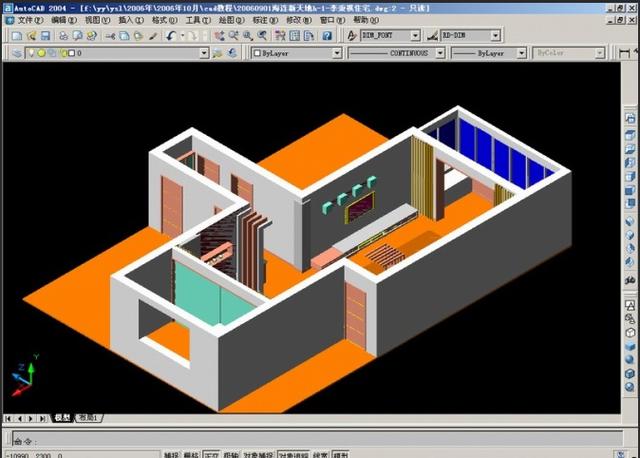Switch to the 布局1 layout tab
Image resolution: width=640 pixels, height=458 pixels.
88,418
